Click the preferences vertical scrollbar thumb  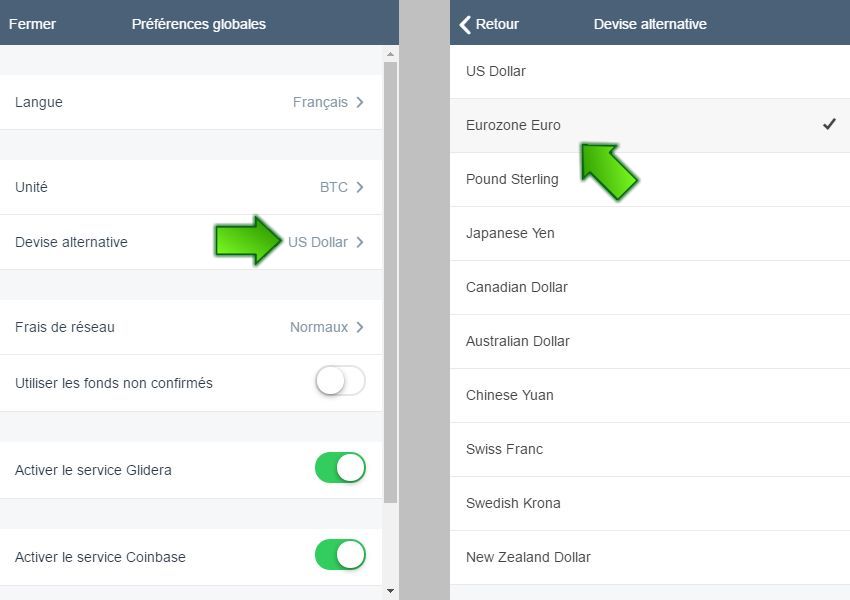click(390, 280)
